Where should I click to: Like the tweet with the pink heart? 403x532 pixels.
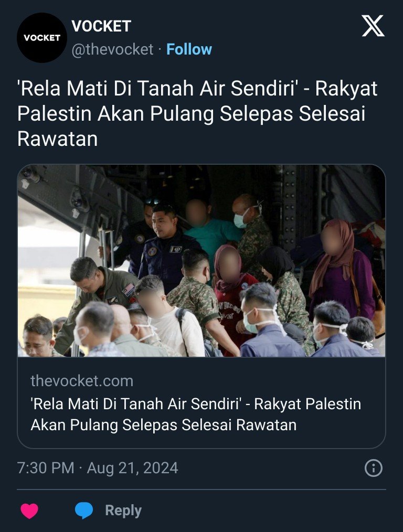[29, 510]
